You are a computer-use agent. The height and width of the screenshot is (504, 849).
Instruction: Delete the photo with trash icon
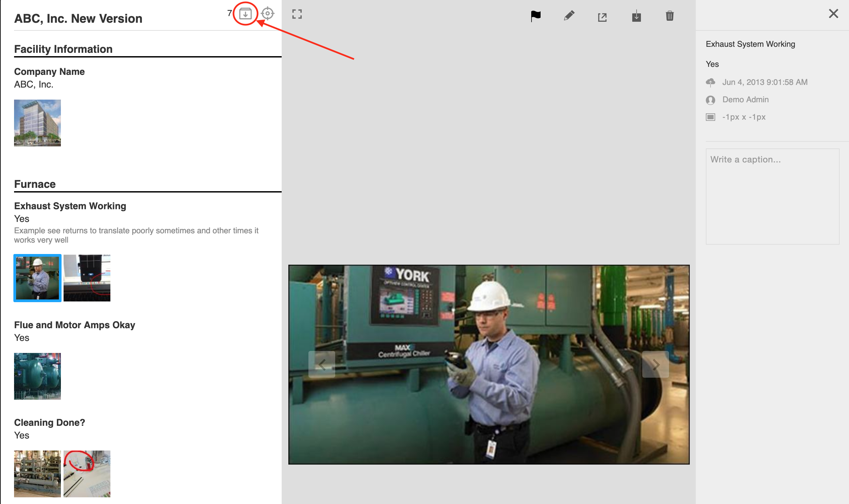(x=670, y=16)
